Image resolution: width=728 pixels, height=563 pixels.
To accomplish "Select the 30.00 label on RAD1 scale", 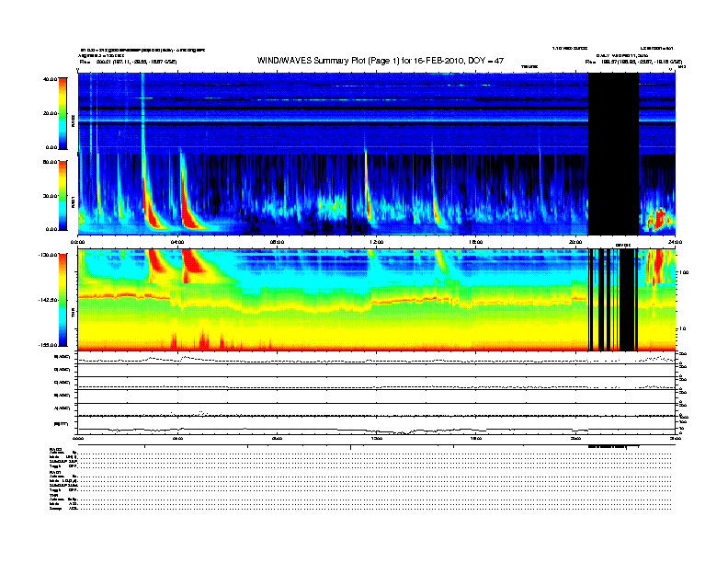I will pyautogui.click(x=50, y=196).
